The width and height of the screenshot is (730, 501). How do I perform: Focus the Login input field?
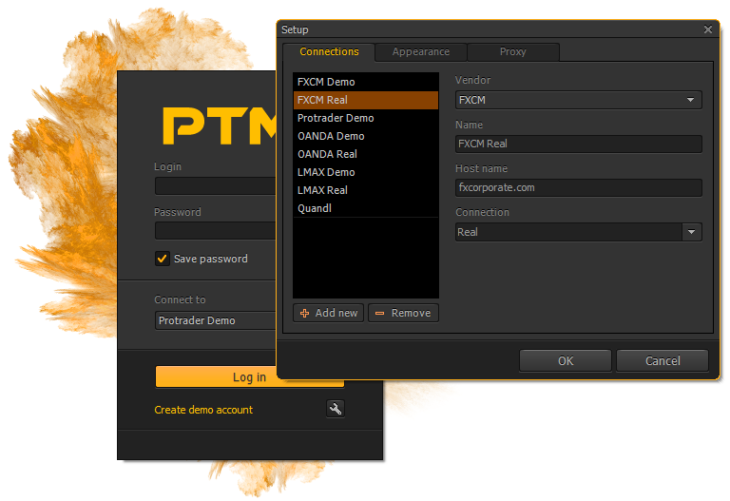pyautogui.click(x=216, y=186)
